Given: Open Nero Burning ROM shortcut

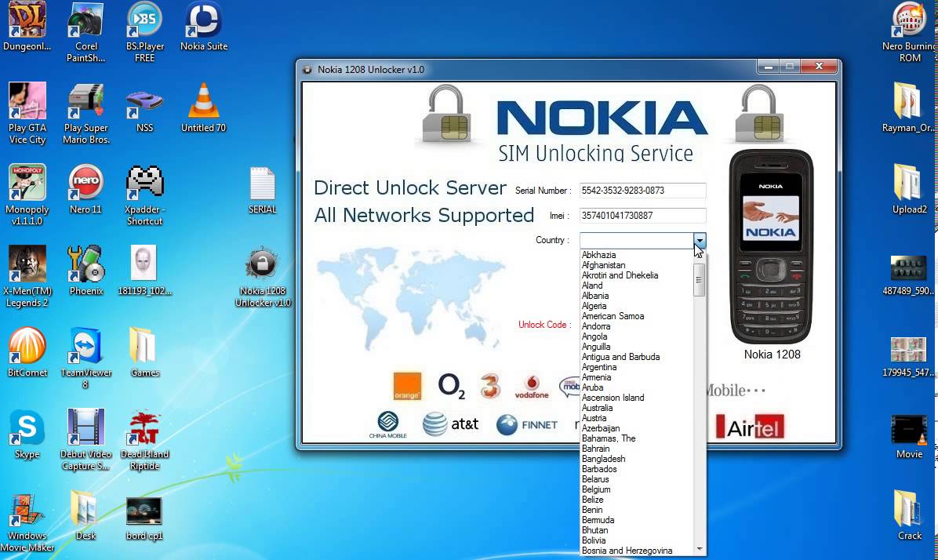Looking at the screenshot, I should click(910, 32).
